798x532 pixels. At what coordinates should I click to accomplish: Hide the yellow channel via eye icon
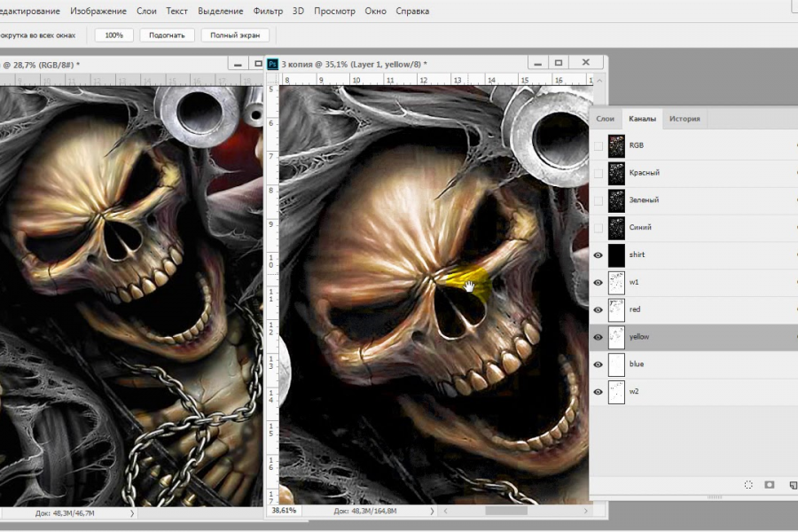click(x=598, y=337)
